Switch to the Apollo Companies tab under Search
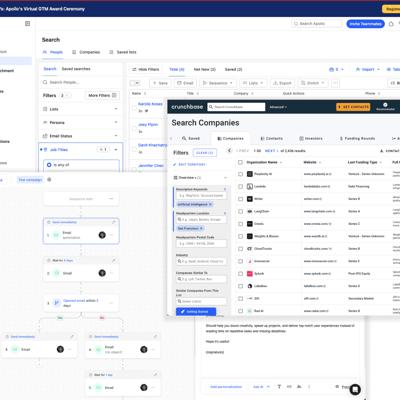The image size is (400, 400). pos(86,52)
